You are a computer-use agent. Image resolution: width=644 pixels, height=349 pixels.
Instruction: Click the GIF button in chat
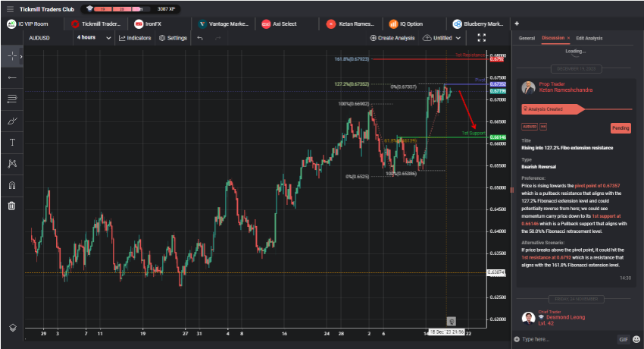click(624, 339)
